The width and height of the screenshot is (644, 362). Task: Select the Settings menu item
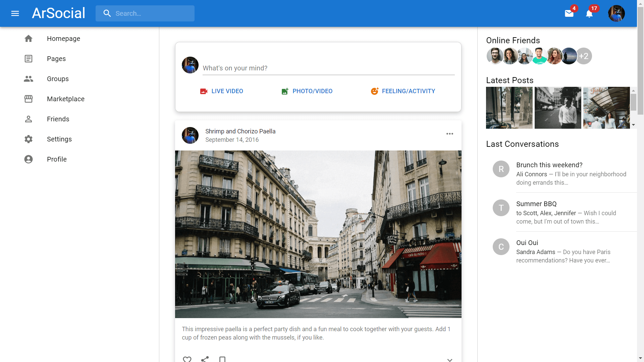[x=59, y=139]
